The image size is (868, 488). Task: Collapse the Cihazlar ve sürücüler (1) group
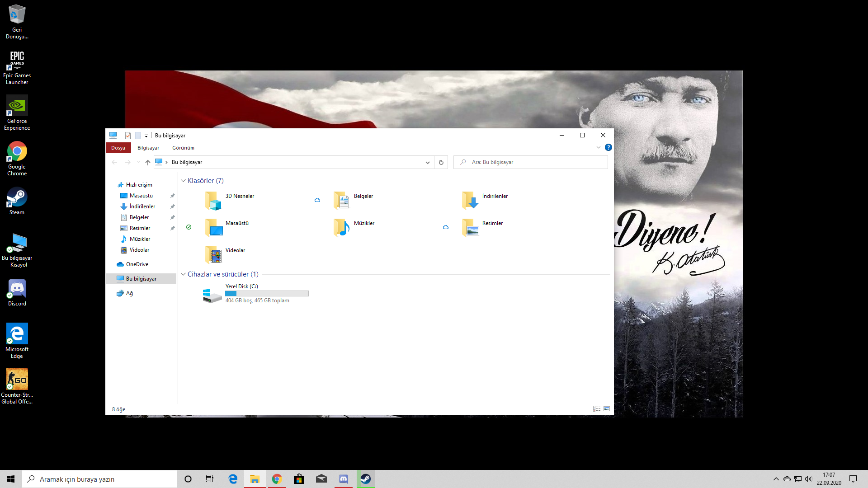coord(183,274)
